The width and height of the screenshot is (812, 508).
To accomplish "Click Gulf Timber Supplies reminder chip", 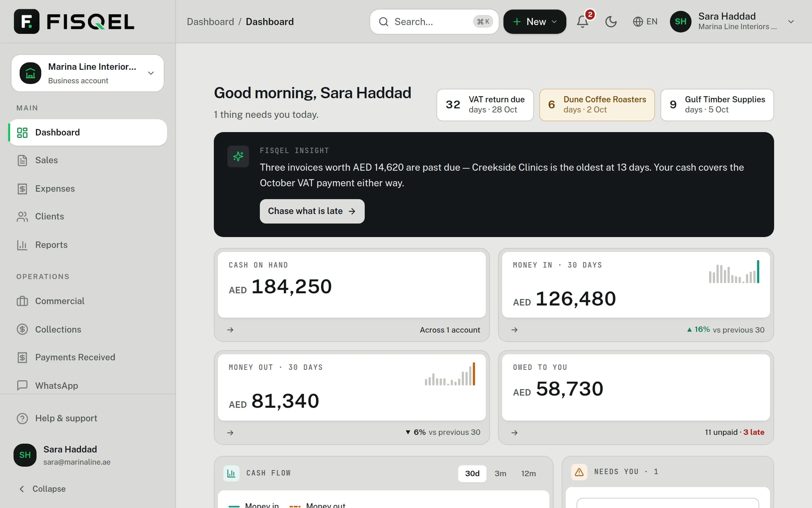I will point(717,105).
